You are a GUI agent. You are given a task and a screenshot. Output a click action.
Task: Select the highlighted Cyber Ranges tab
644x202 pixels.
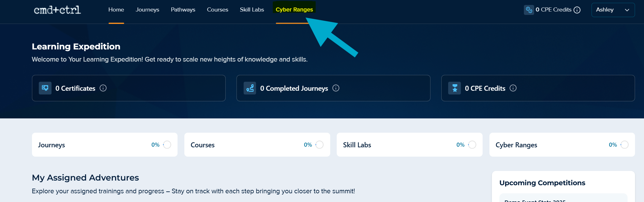click(x=294, y=10)
